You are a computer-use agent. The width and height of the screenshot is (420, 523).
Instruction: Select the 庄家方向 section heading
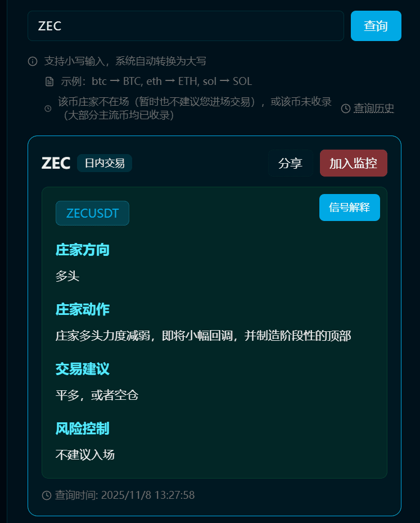[x=83, y=250]
